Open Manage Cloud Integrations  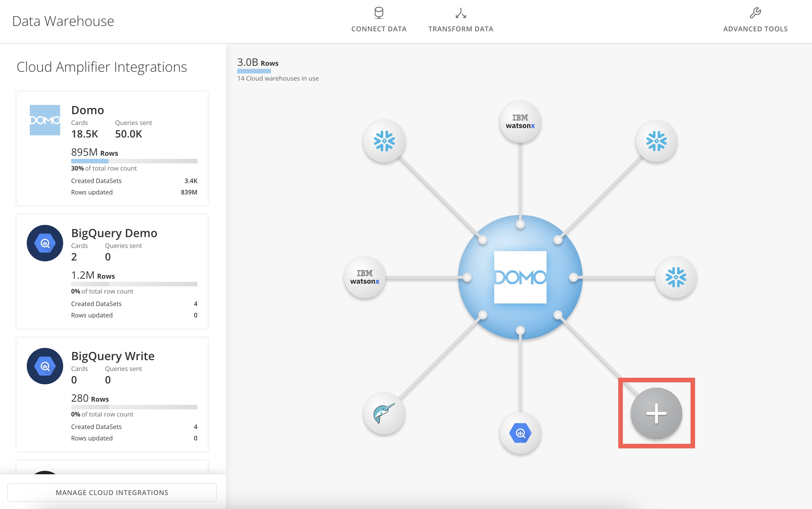[112, 492]
